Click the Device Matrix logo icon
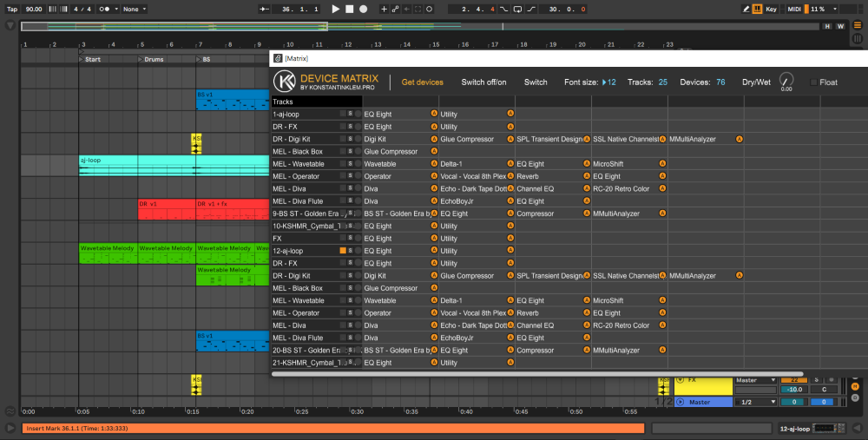This screenshot has width=868, height=440. pyautogui.click(x=284, y=82)
